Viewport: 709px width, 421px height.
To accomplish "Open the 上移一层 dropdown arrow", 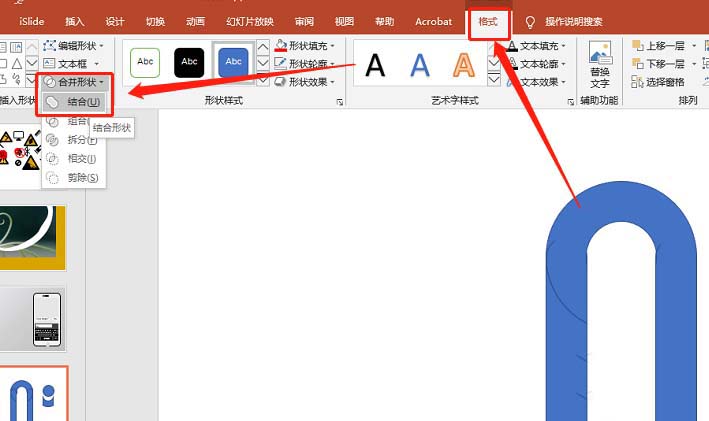I will 694,46.
